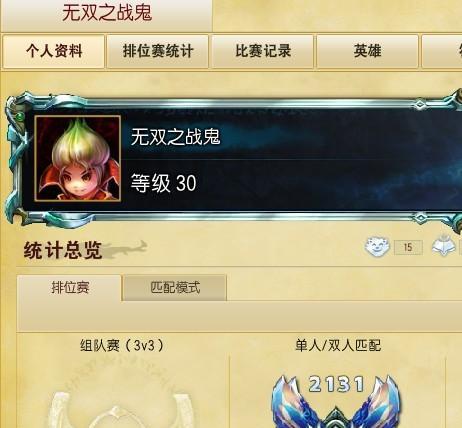Open the partially visible tab after 英雄
The image size is (462, 428).
coord(442,51)
